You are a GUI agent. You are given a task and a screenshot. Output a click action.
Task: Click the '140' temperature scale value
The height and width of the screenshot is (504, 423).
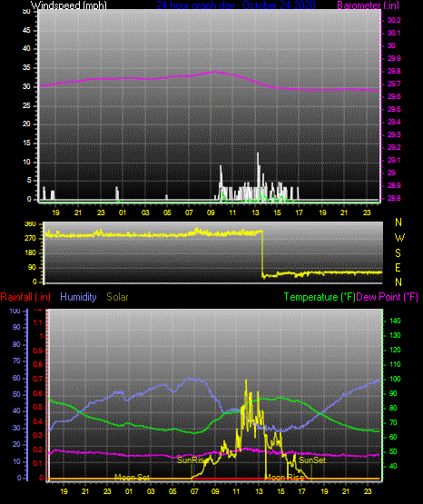pos(395,321)
